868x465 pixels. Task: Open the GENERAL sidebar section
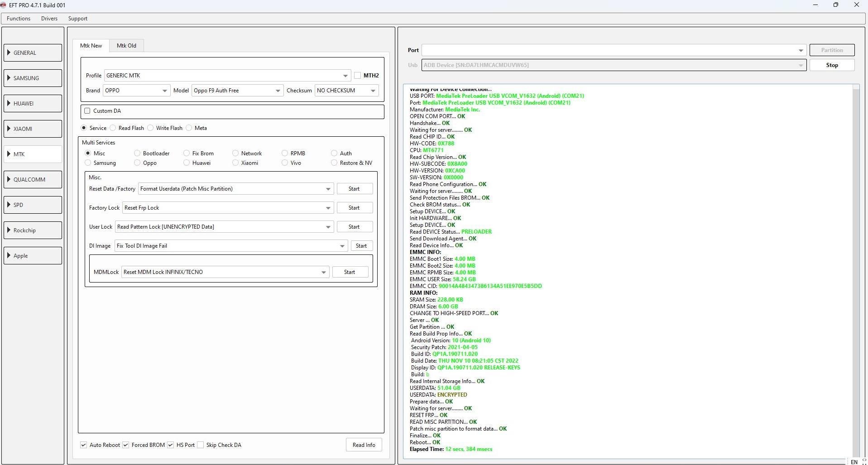click(x=33, y=53)
